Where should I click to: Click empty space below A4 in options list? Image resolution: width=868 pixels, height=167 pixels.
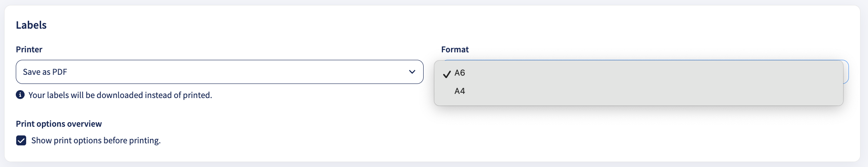(x=638, y=102)
